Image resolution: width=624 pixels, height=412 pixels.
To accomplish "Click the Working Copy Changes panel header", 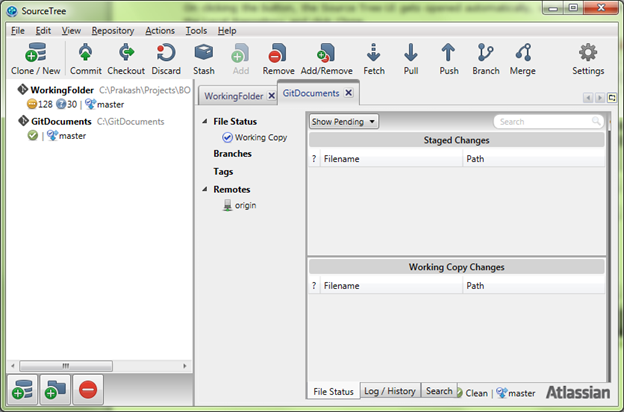I will pyautogui.click(x=456, y=267).
